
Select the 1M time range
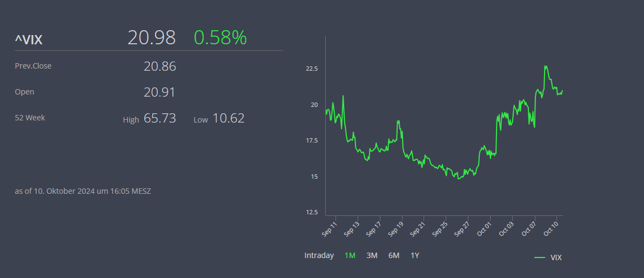(350, 255)
